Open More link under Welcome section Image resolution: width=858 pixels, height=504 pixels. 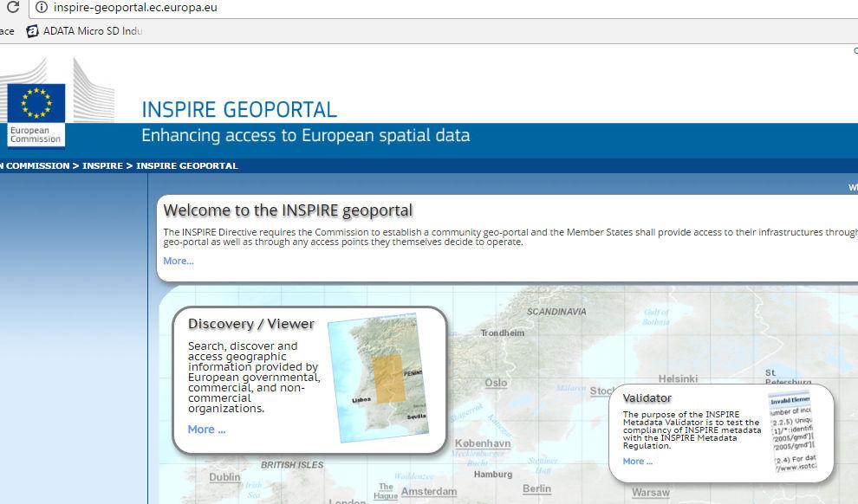point(179,261)
